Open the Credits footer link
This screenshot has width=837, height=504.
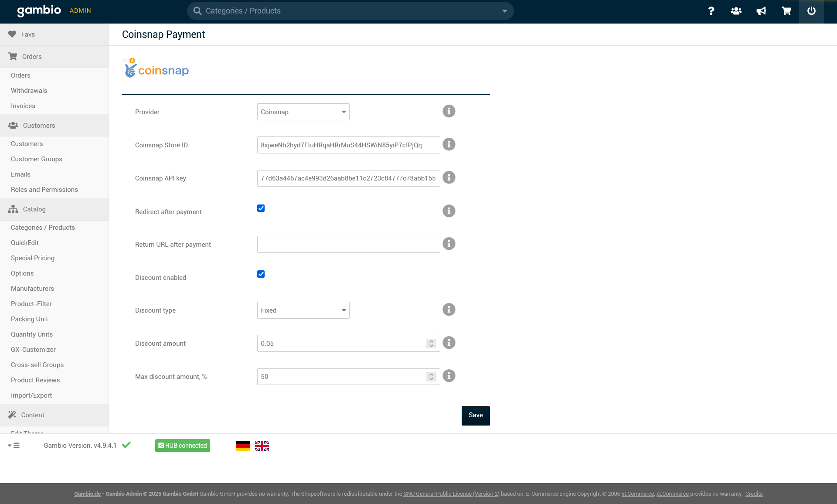[754, 494]
